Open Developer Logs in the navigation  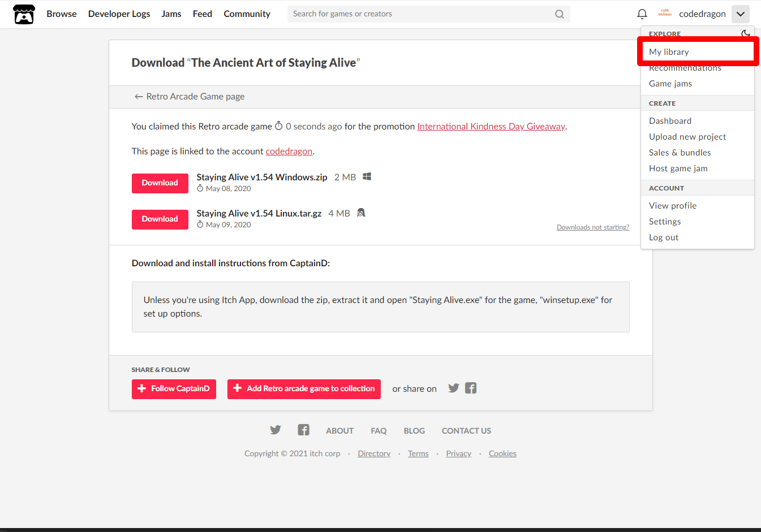coord(119,14)
